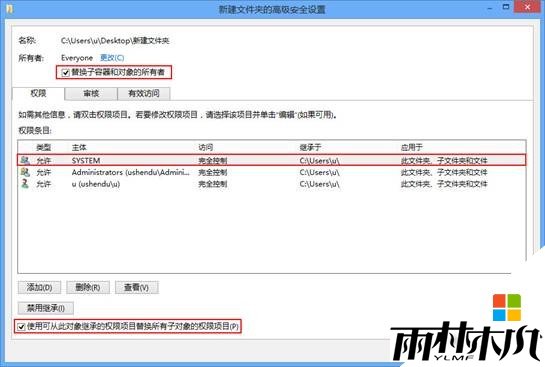Image resolution: width=545 pixels, height=367 pixels.
Task: Toggle 替换子容器和对象的所有者 checkbox
Action: click(x=65, y=73)
